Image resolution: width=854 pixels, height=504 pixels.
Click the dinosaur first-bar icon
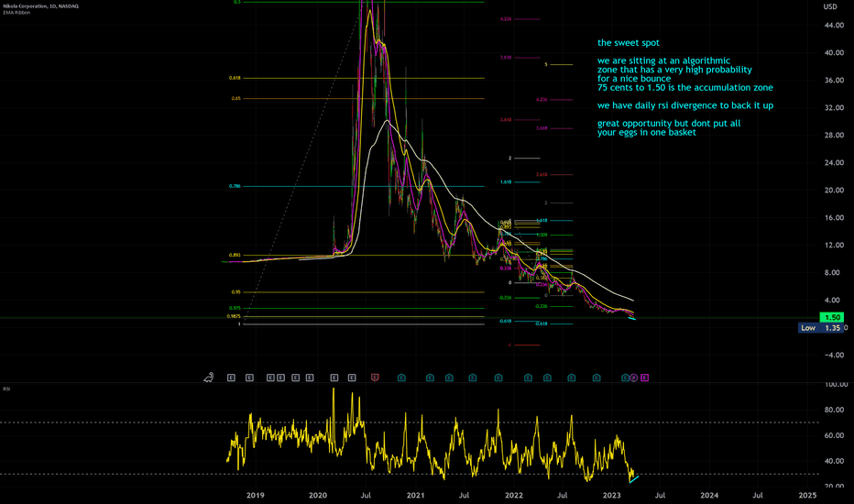pos(209,377)
